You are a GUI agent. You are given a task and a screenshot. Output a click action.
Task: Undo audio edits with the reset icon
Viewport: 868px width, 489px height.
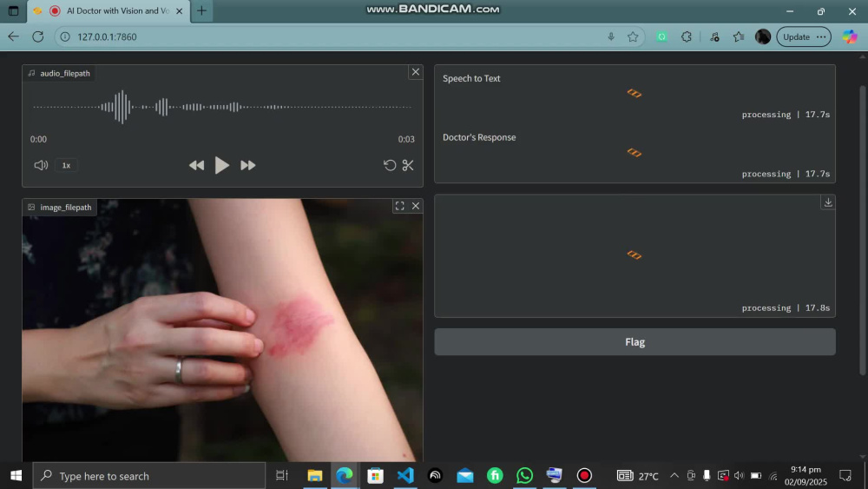click(x=390, y=165)
